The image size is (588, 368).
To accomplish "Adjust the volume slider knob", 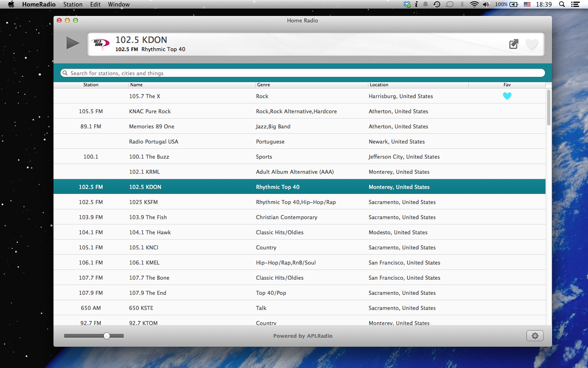I will 107,336.
